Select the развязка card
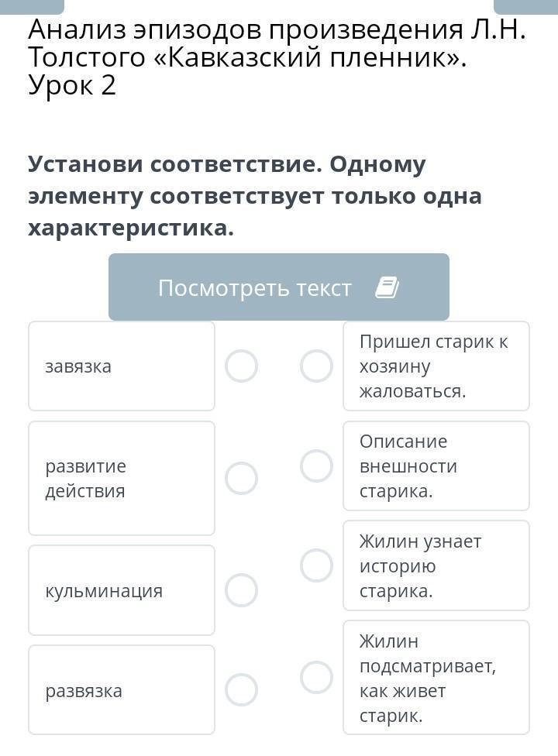 tap(122, 689)
